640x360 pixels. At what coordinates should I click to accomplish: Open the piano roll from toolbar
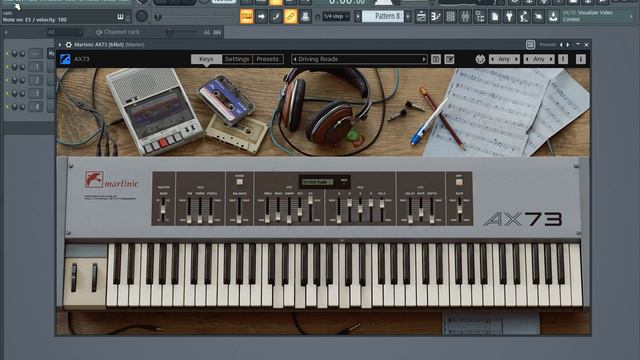coord(247,17)
